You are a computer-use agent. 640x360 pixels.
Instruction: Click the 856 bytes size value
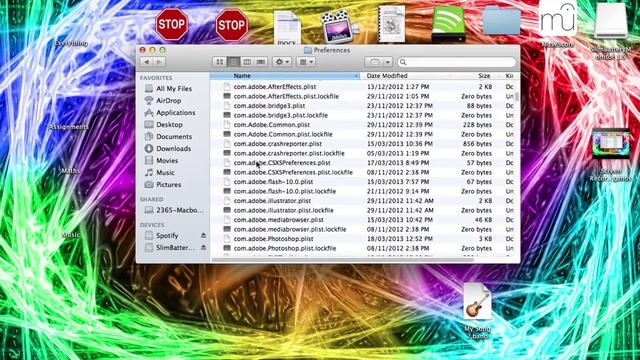coord(478,144)
